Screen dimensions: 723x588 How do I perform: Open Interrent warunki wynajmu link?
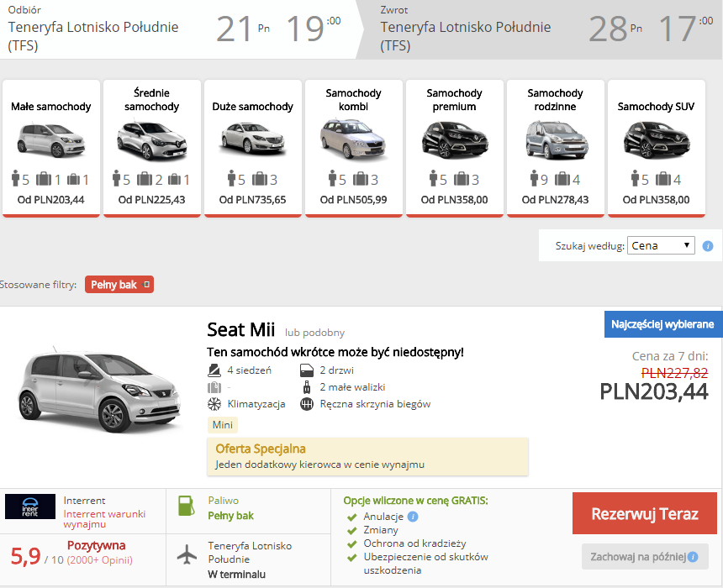click(x=104, y=519)
